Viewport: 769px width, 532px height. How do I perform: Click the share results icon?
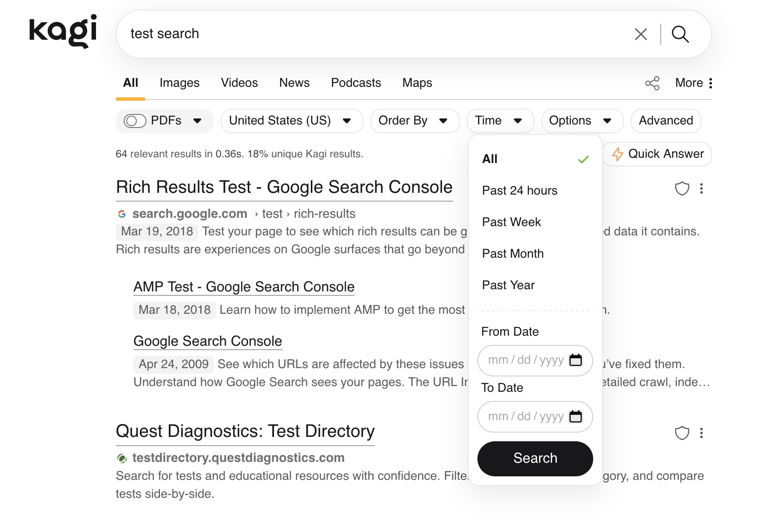[x=652, y=83]
